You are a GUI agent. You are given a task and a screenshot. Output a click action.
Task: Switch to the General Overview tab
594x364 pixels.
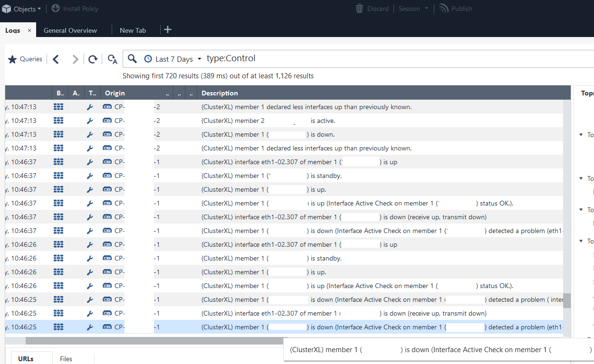click(x=69, y=30)
